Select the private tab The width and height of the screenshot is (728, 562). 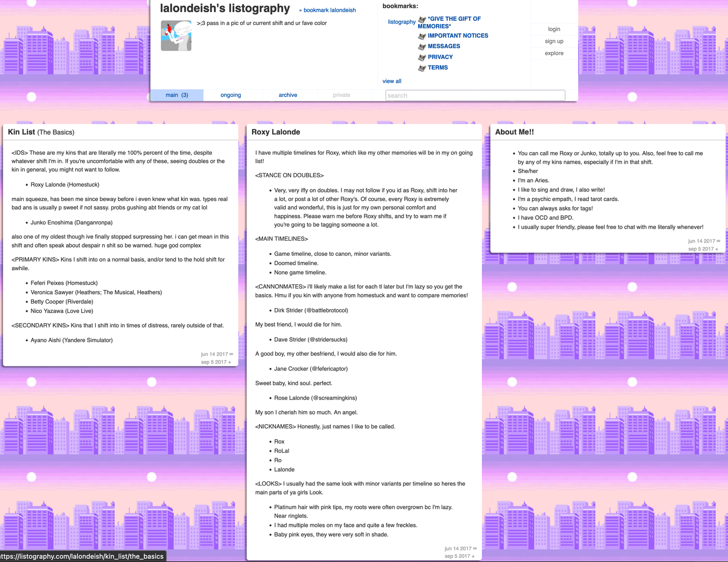coord(341,95)
